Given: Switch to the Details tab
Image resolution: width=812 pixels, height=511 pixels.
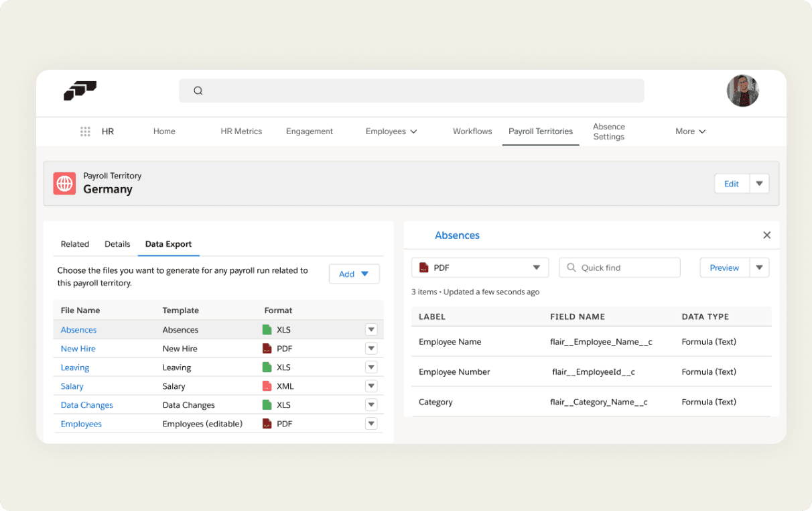Looking at the screenshot, I should [x=117, y=244].
